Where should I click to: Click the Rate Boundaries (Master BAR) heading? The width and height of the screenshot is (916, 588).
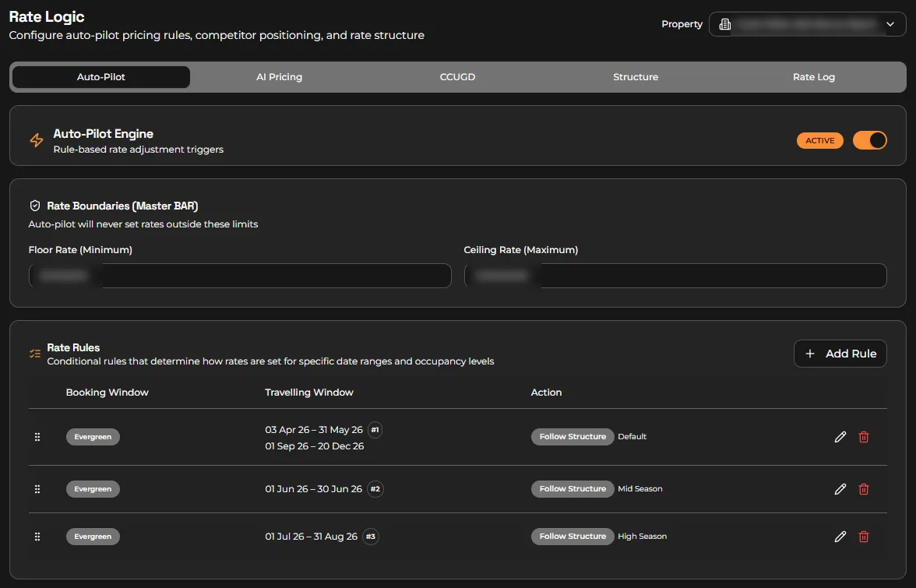click(x=123, y=206)
